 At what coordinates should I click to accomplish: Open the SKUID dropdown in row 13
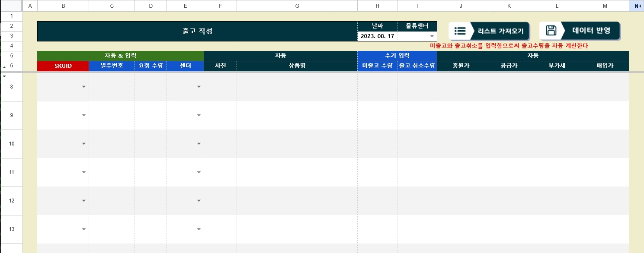click(x=83, y=229)
